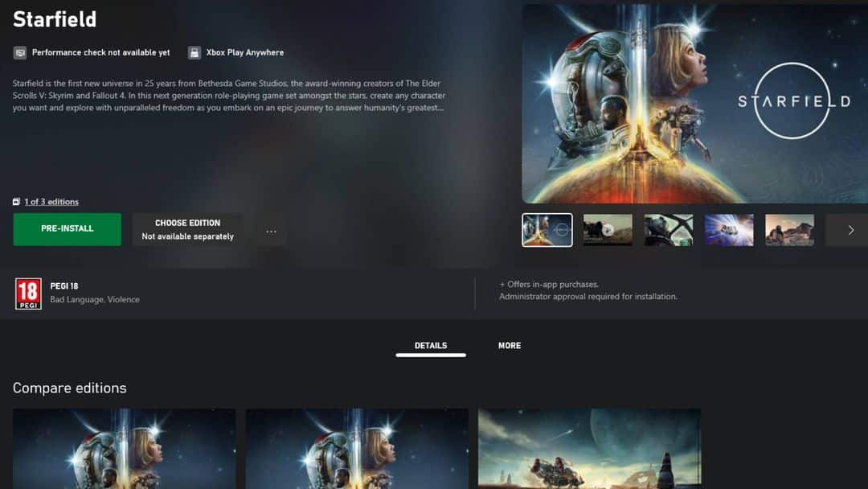Open the three-dot more options menu

click(x=271, y=231)
